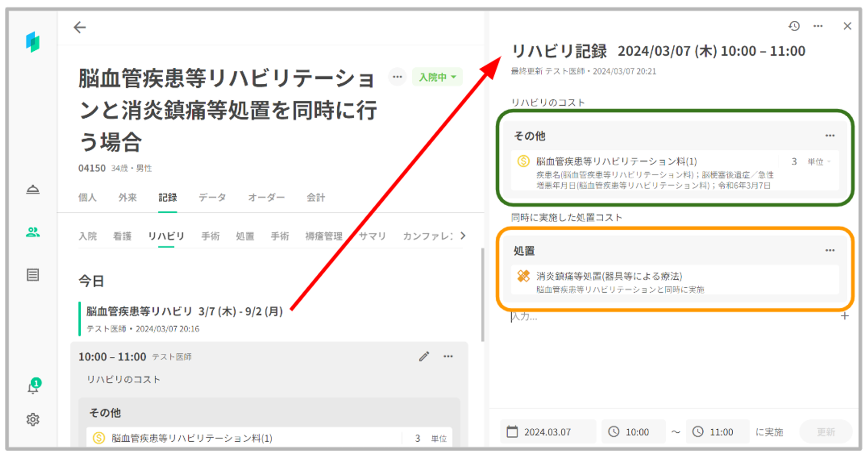Screen dimensions: 868x457
Task: Open the 褥瘡管理 sub-tab
Action: (324, 236)
